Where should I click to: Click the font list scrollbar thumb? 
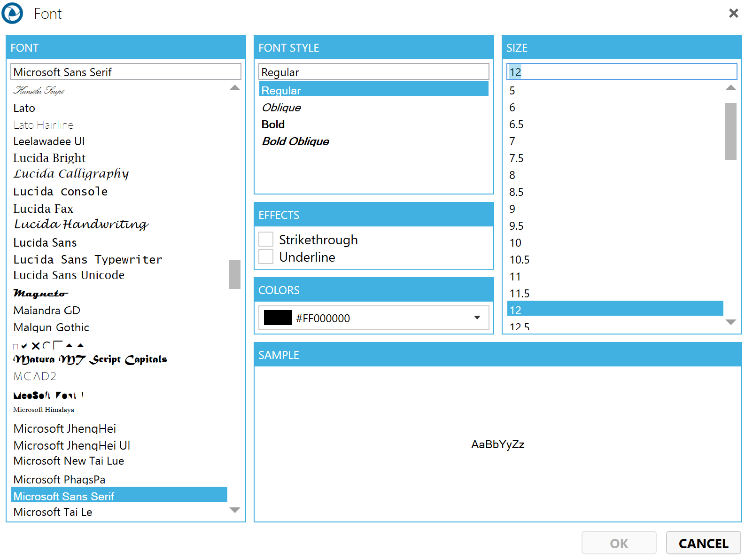click(235, 274)
